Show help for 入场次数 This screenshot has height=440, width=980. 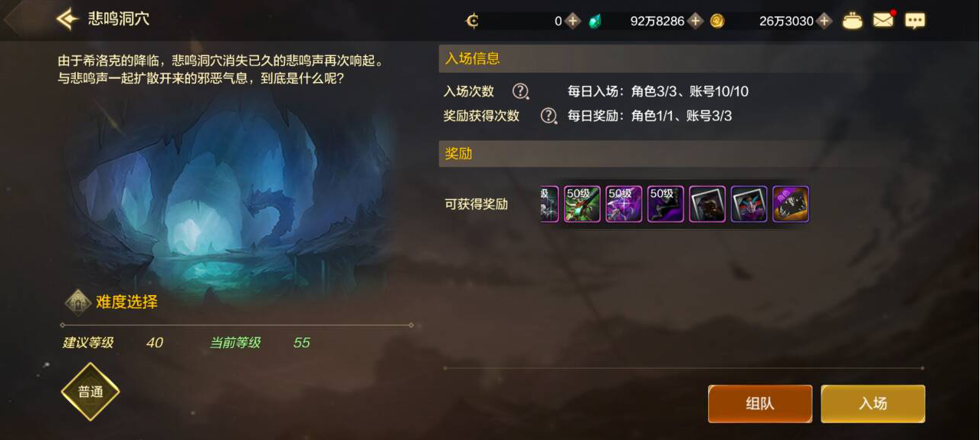point(520,91)
